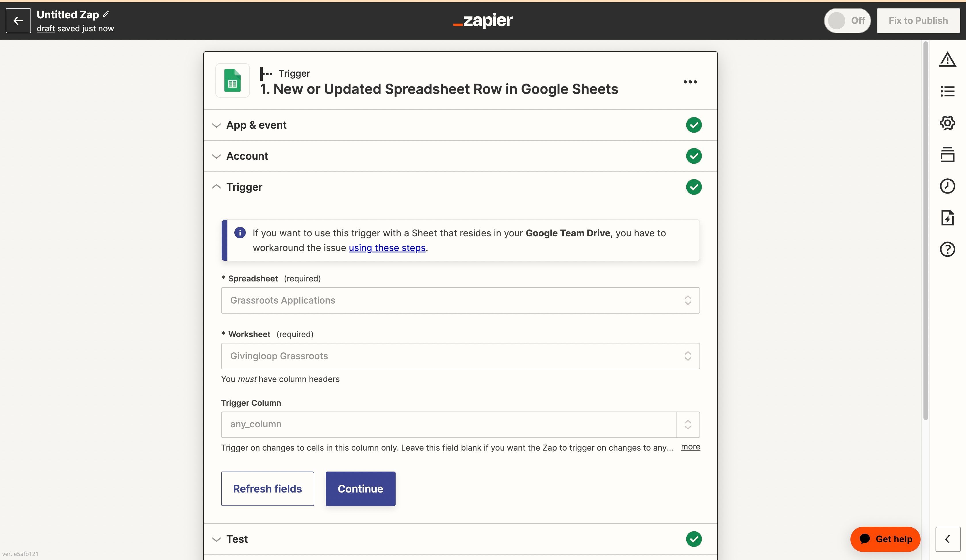Open the three-dot menu on trigger step
The image size is (966, 560).
(x=690, y=81)
